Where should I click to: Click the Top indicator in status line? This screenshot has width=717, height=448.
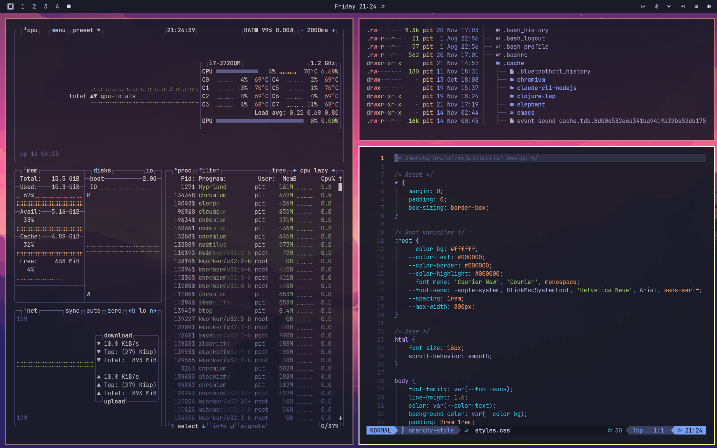(638, 431)
